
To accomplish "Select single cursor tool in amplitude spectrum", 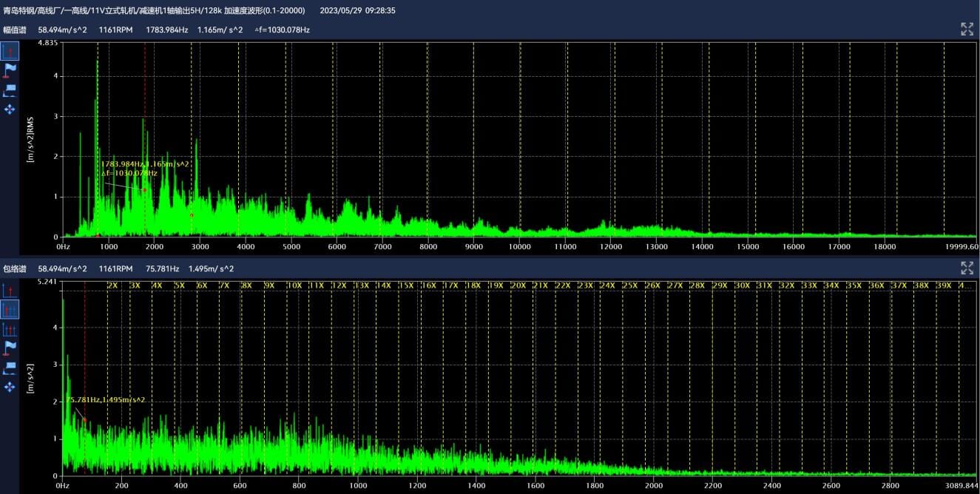I will click(10, 50).
